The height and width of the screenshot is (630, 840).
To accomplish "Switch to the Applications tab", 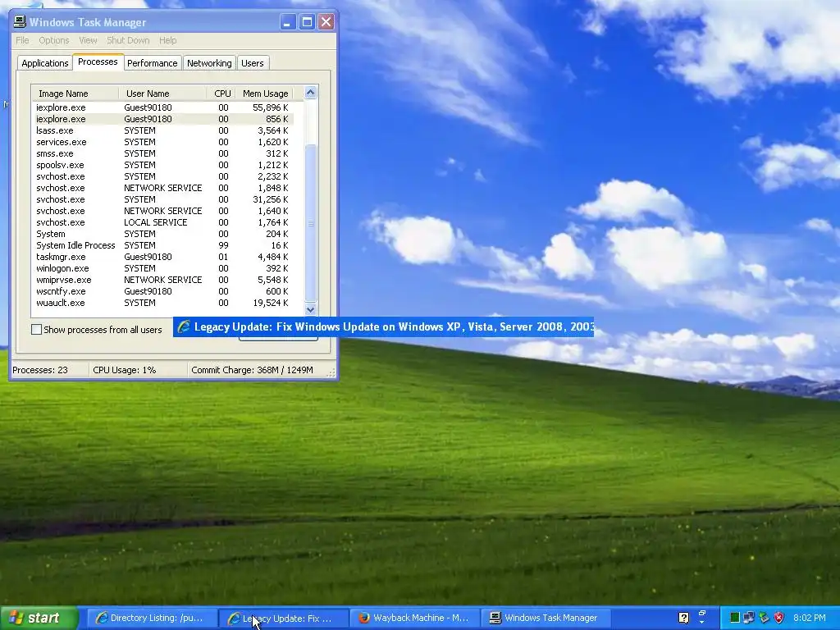I will point(45,63).
